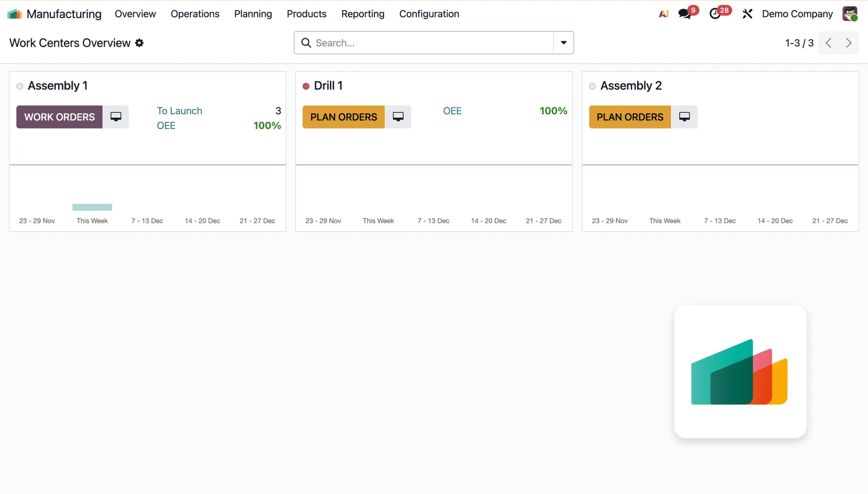
Task: Toggle the red Drill 1 status dot
Action: click(x=306, y=86)
